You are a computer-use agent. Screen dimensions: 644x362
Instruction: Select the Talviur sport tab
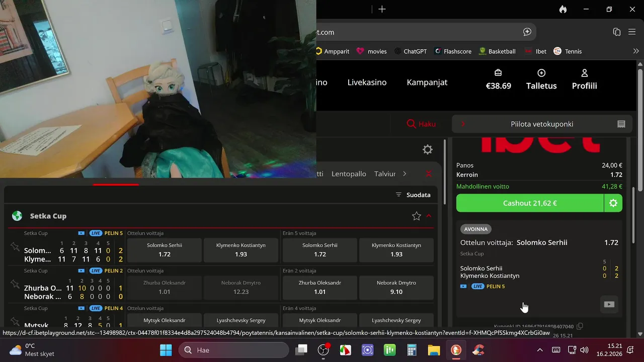(x=385, y=174)
